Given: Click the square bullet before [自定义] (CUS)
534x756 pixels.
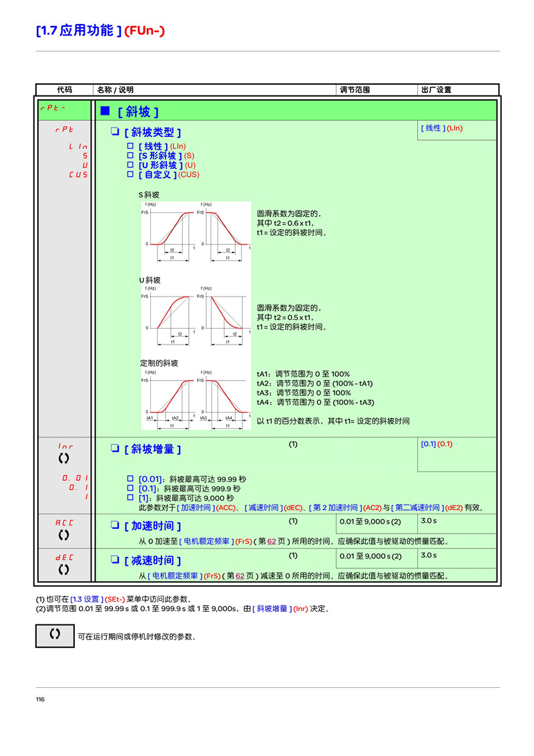Looking at the screenshot, I should [130, 174].
